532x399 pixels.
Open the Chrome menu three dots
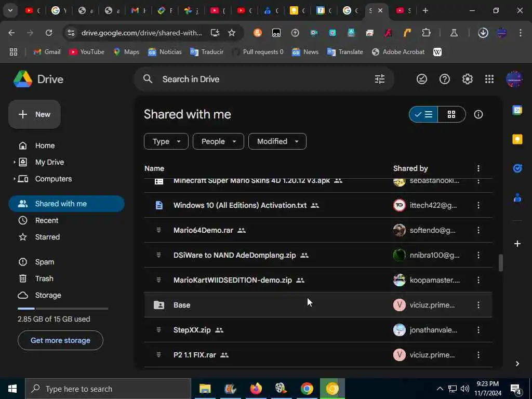(521, 33)
